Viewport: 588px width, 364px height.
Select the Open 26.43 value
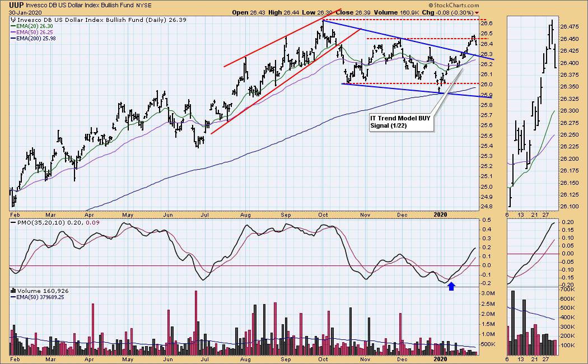(x=249, y=12)
